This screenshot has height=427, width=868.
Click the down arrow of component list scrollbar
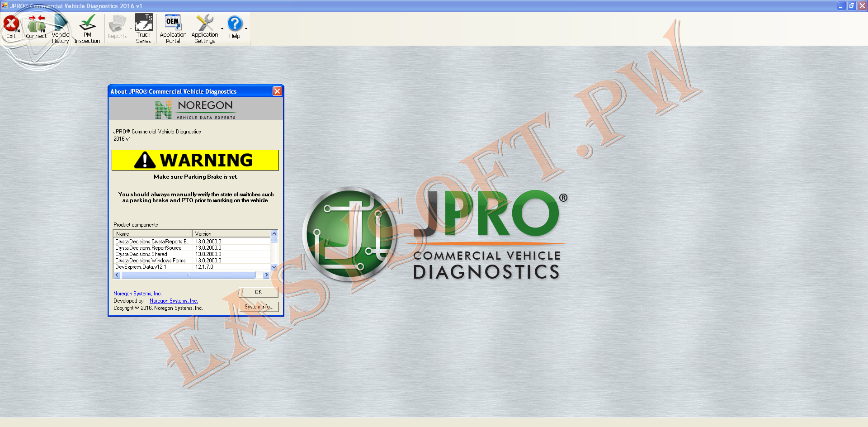click(x=274, y=267)
